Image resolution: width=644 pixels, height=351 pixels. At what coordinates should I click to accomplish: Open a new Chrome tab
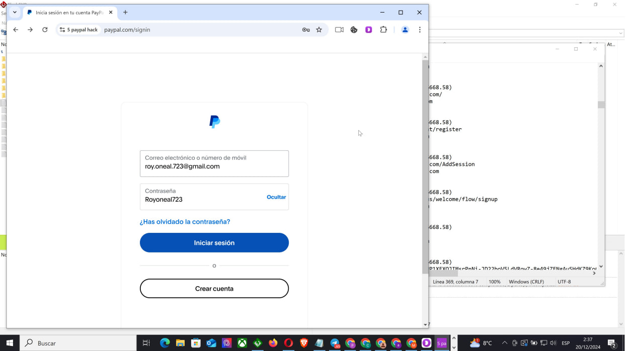point(125,12)
